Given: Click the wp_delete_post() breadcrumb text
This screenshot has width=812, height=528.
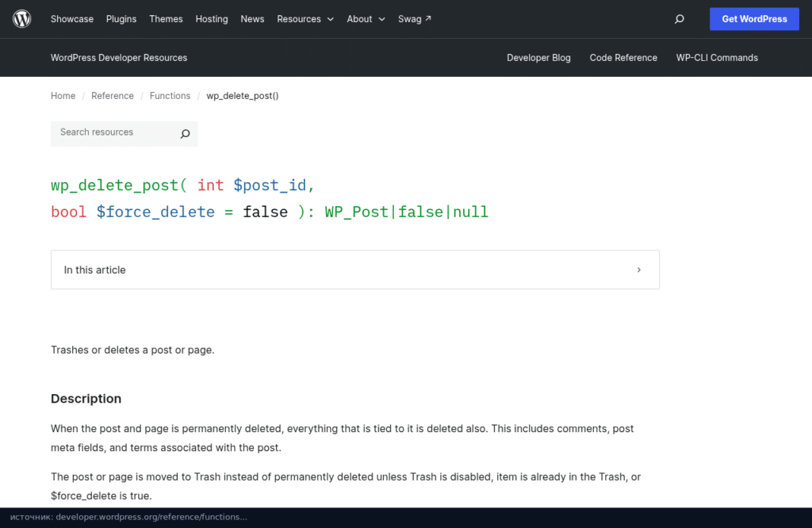Looking at the screenshot, I should pos(243,96).
